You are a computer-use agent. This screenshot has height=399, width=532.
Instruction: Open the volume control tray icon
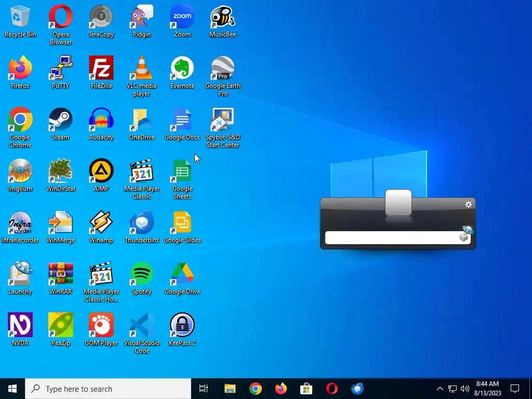pos(465,389)
